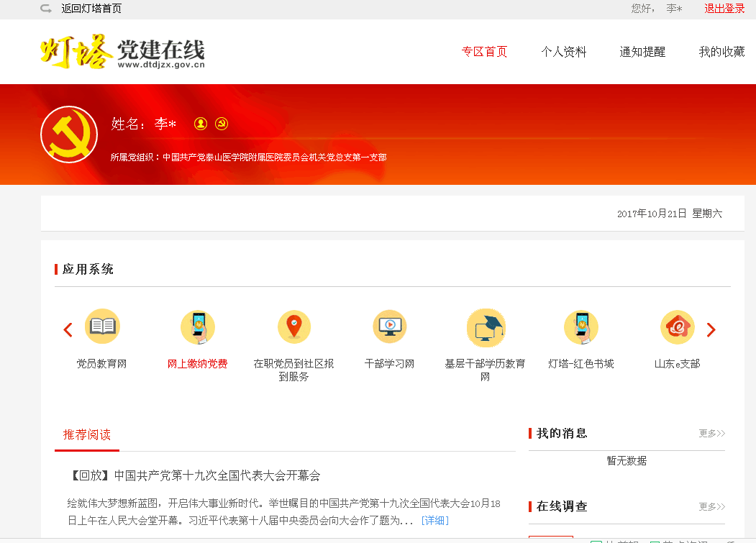Expand 我的消息 with its 更多>> link

711,434
